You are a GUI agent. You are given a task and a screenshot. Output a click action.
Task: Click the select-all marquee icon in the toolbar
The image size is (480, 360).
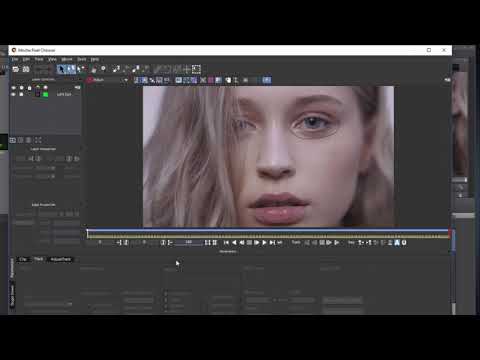pyautogui.click(x=196, y=69)
